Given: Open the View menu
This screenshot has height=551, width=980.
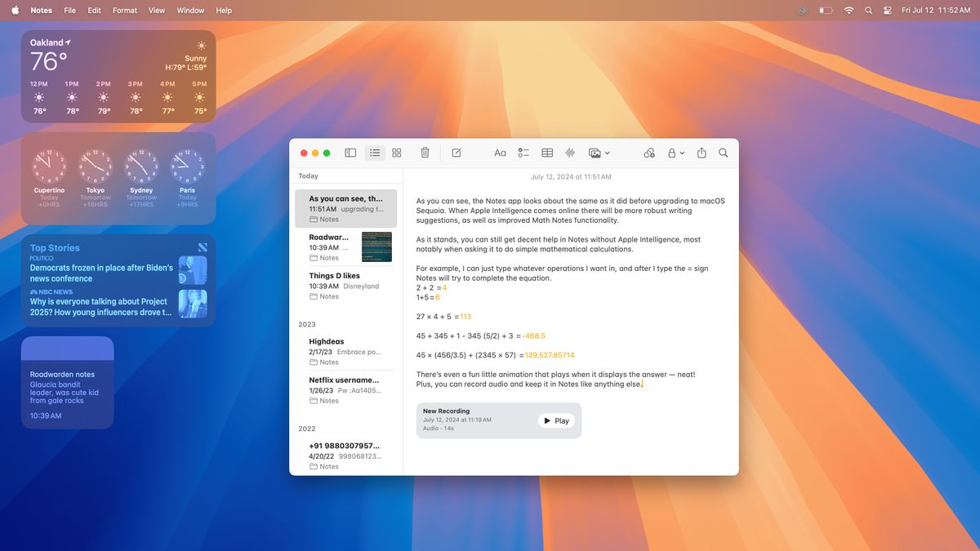Looking at the screenshot, I should pyautogui.click(x=157, y=11).
